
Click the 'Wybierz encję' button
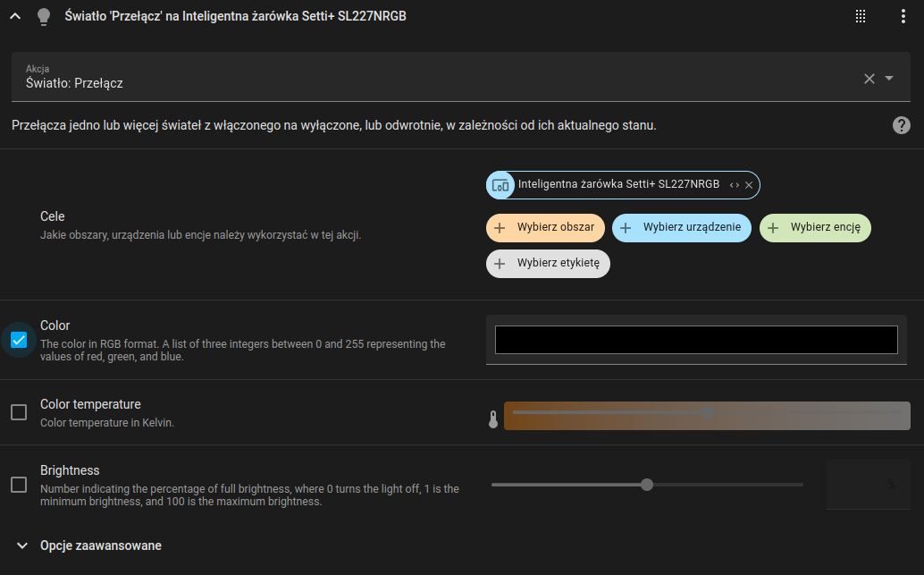(815, 228)
